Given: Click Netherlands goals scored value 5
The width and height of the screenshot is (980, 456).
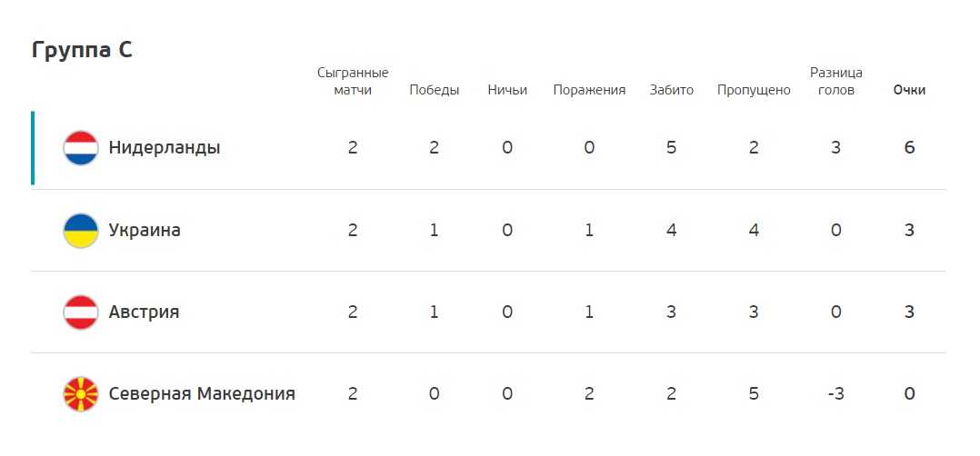Looking at the screenshot, I should pyautogui.click(x=671, y=148).
